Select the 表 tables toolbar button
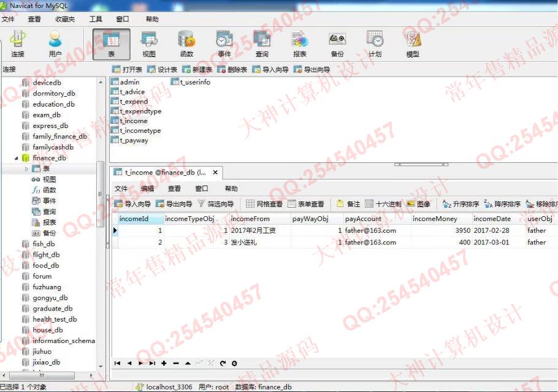Image resolution: width=558 pixels, height=392 pixels. (112, 44)
